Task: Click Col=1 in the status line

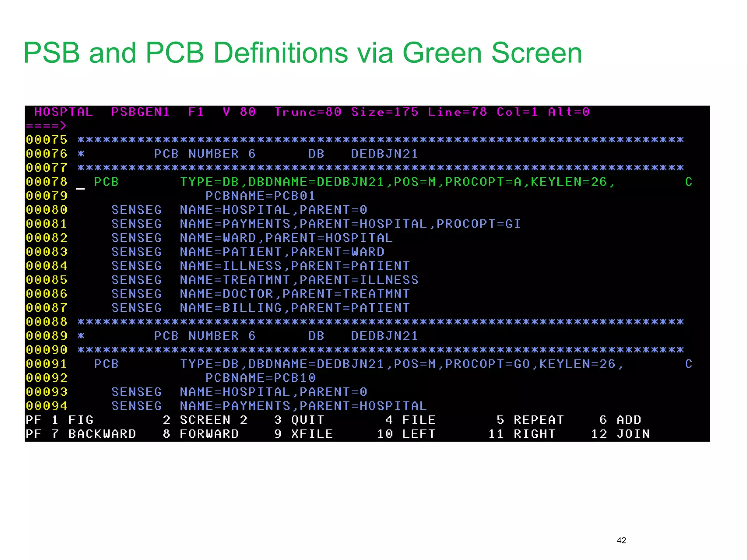Action: (517, 112)
